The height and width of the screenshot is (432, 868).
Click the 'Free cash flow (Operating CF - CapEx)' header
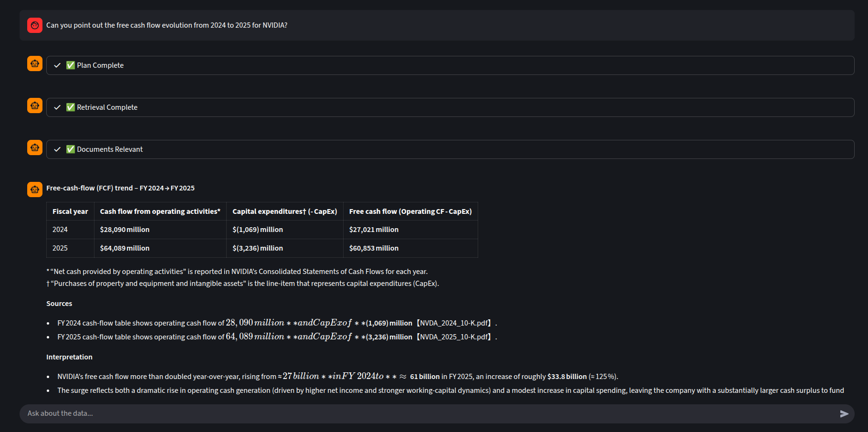click(x=410, y=211)
